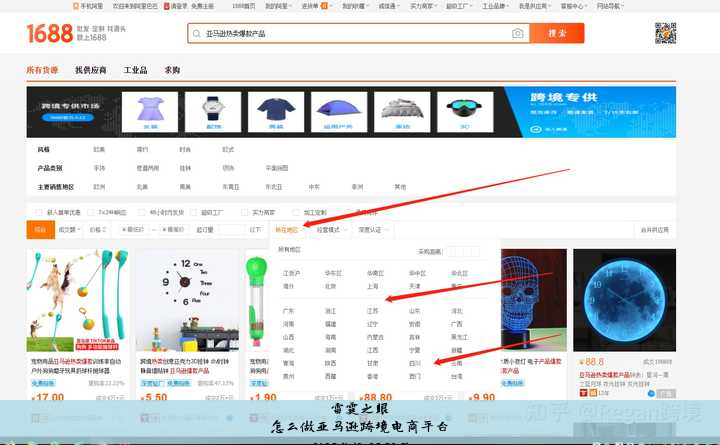Open the 成交额 sort dropdown
This screenshot has height=445, width=720.
coord(69,229)
